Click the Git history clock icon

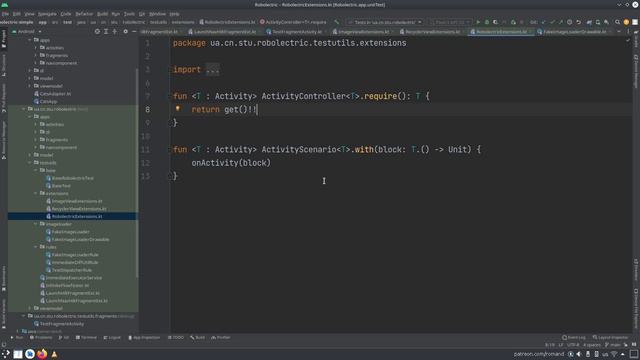pyautogui.click(x=569, y=22)
